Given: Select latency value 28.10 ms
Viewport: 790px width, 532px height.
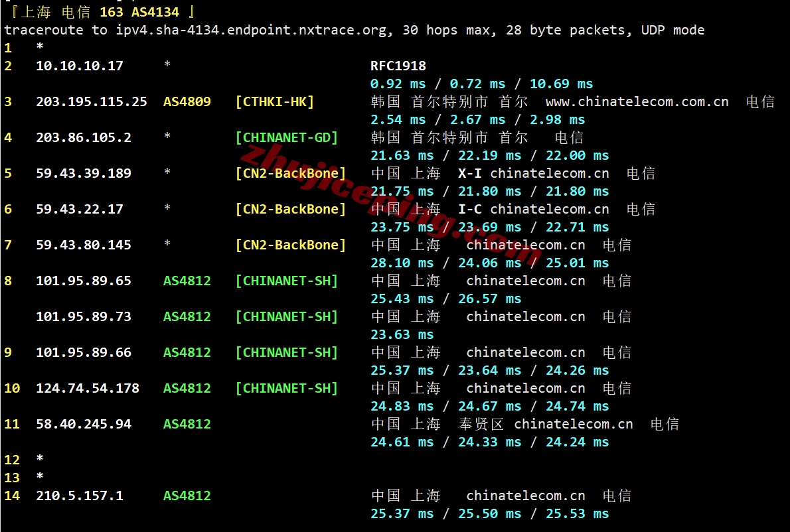Looking at the screenshot, I should (402, 263).
